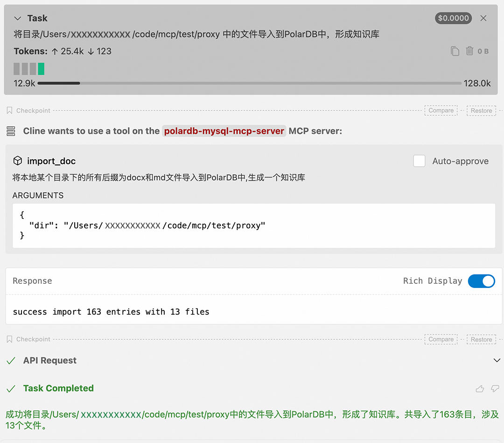Give thumbs up on Task Completed
The image size is (504, 443).
click(x=480, y=389)
